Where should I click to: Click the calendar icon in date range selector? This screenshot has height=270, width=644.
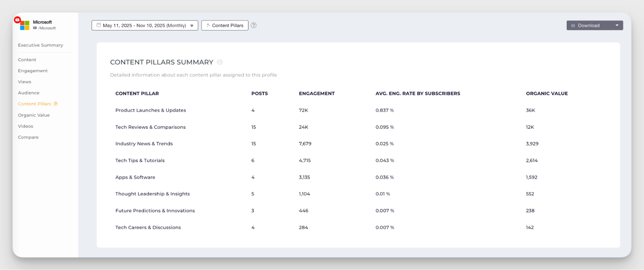(x=99, y=25)
